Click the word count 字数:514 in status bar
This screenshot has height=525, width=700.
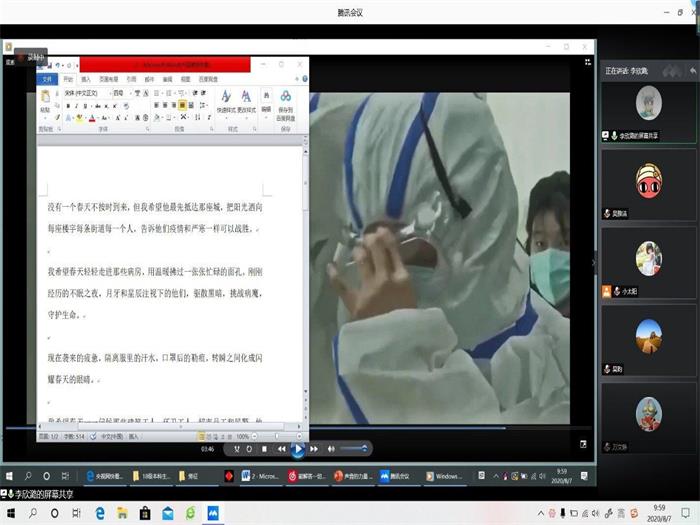coord(74,436)
